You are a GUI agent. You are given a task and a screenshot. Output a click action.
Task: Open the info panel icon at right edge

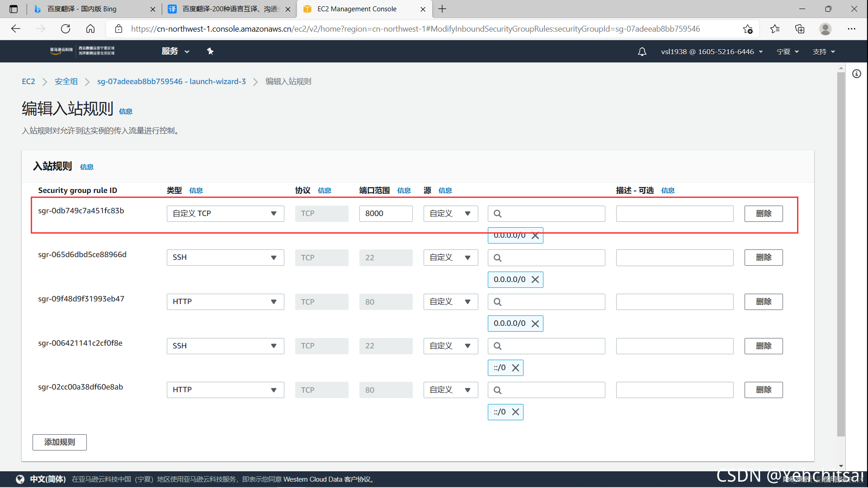pos(857,74)
